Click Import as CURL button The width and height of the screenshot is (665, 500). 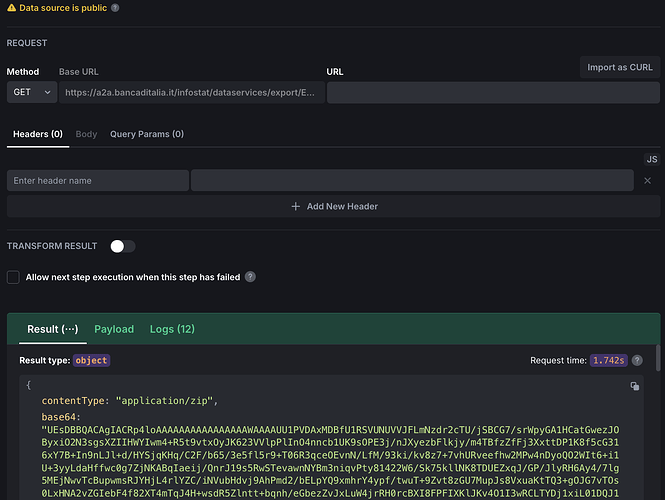(620, 67)
